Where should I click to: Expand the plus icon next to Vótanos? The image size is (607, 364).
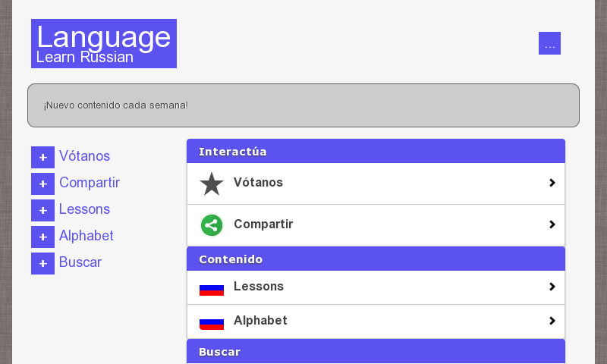coord(42,157)
